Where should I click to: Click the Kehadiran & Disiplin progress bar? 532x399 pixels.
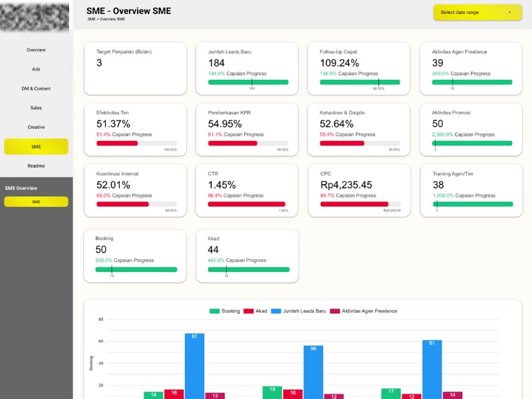click(x=360, y=143)
